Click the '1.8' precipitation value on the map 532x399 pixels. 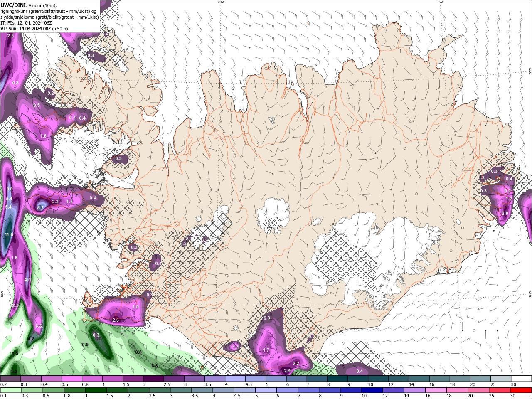point(14,258)
